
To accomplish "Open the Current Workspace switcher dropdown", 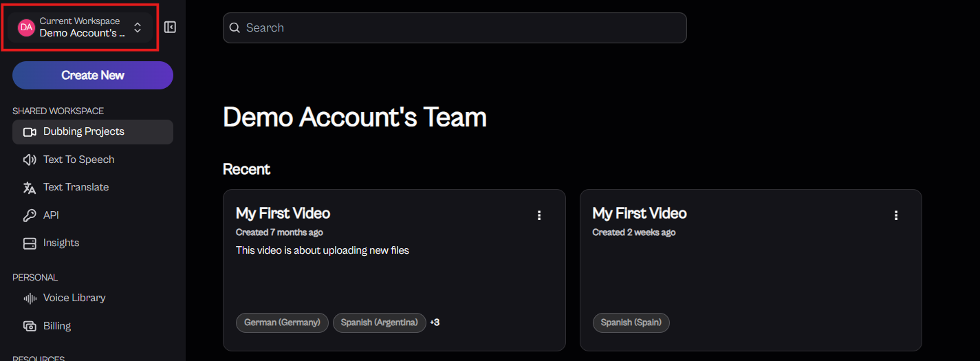I will coord(138,28).
